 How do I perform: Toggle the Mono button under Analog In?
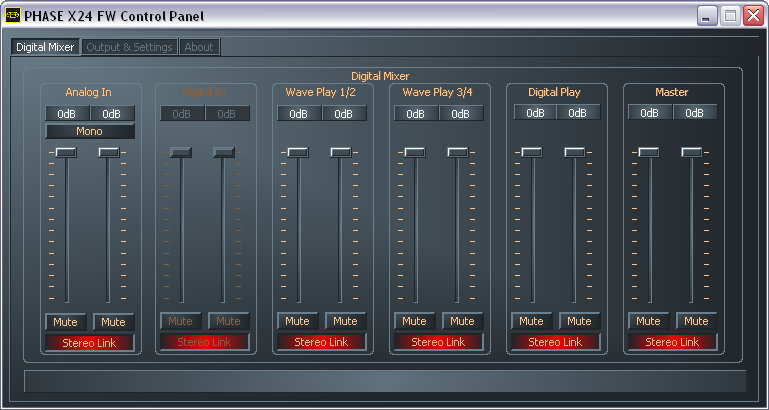(90, 131)
